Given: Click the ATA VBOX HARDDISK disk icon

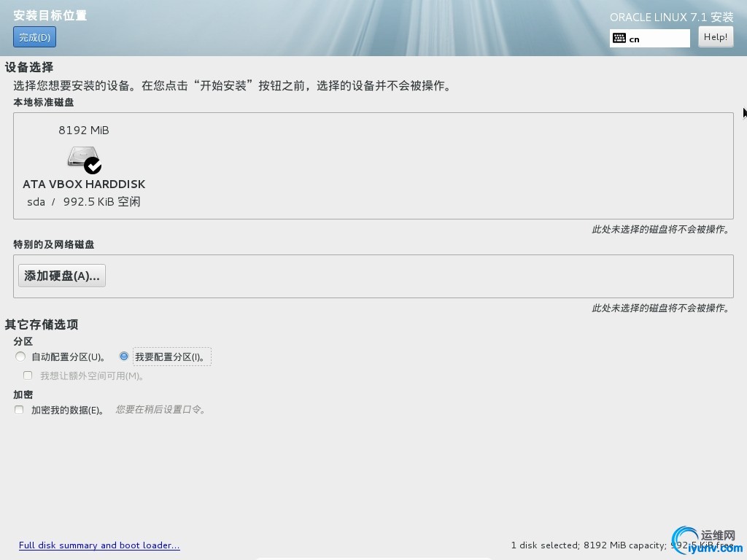Looking at the screenshot, I should coord(85,160).
